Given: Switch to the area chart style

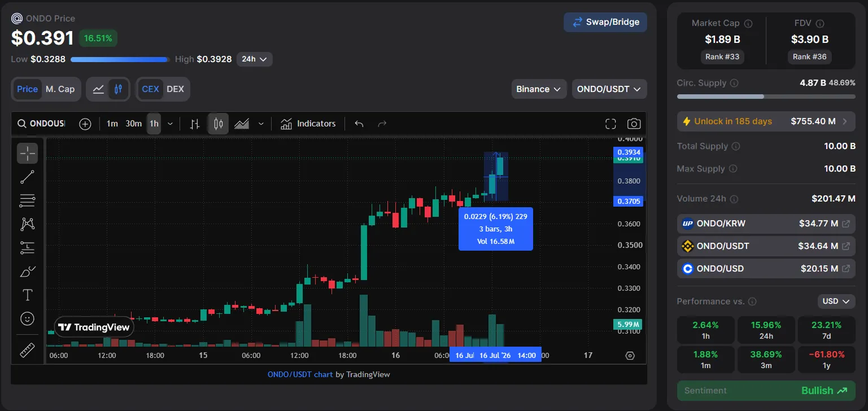Looking at the screenshot, I should 242,124.
